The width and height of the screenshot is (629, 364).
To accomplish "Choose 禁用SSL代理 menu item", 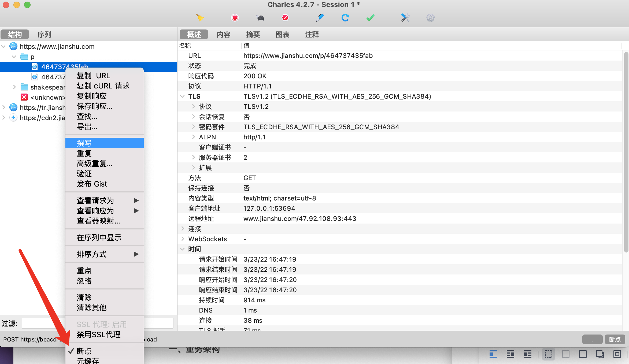I will [x=105, y=335].
